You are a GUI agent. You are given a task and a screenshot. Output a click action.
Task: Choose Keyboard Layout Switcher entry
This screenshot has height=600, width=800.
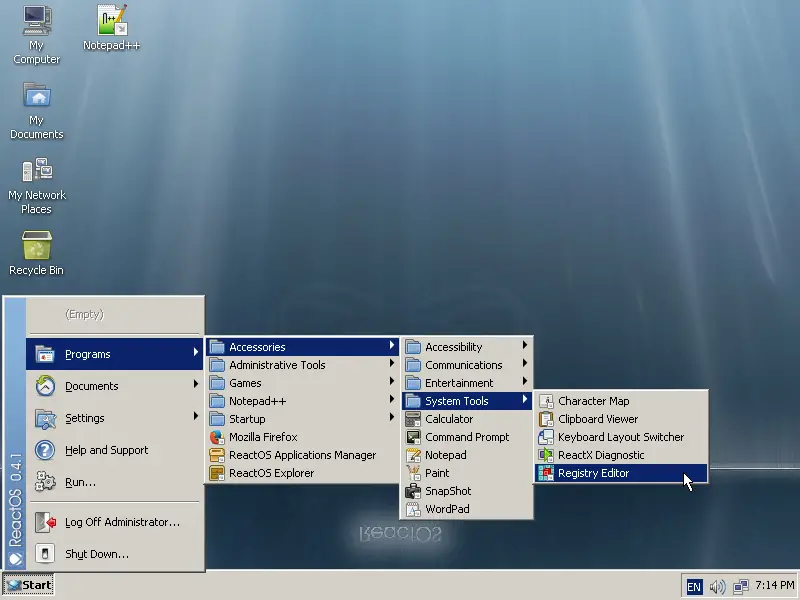[x=621, y=437]
